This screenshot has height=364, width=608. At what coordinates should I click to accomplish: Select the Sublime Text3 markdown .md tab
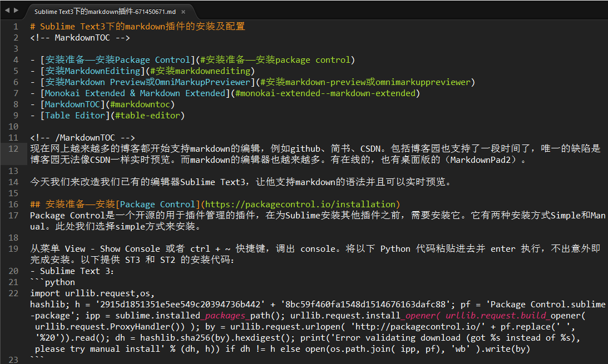click(x=105, y=12)
